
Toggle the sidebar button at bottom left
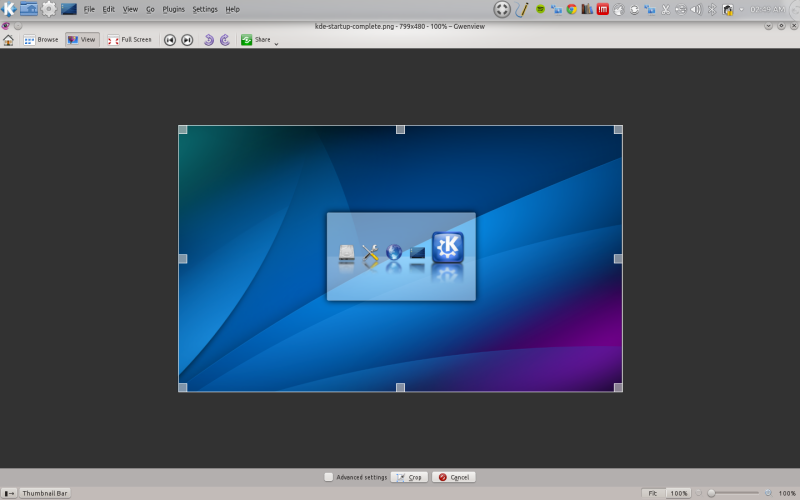click(9, 493)
